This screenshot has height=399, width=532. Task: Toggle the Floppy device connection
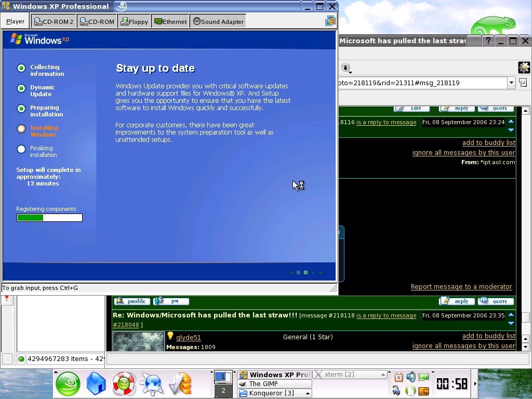click(135, 21)
